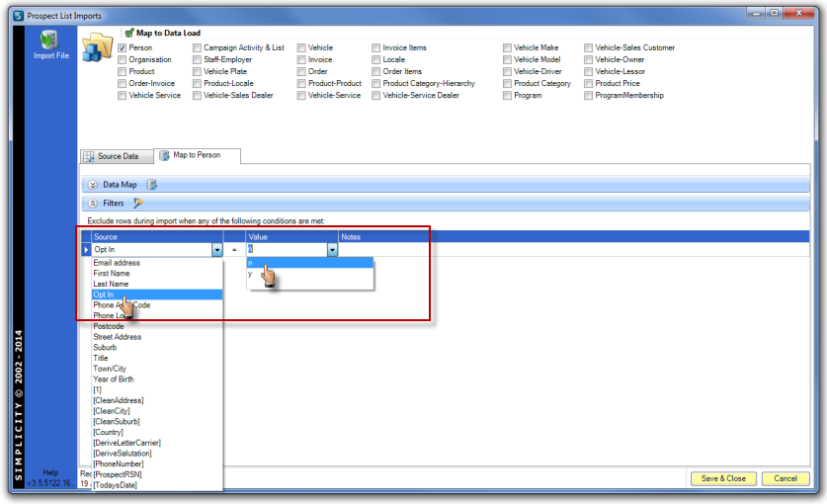Collapse the Filters section chevron

[93, 204]
